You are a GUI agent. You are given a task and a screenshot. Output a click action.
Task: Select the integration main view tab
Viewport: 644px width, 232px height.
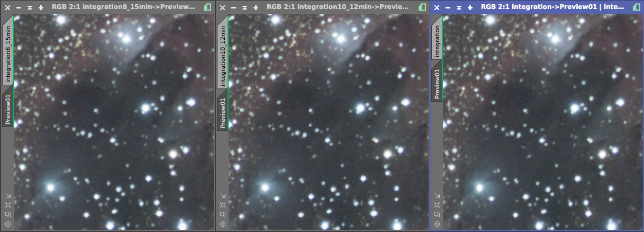point(437,41)
